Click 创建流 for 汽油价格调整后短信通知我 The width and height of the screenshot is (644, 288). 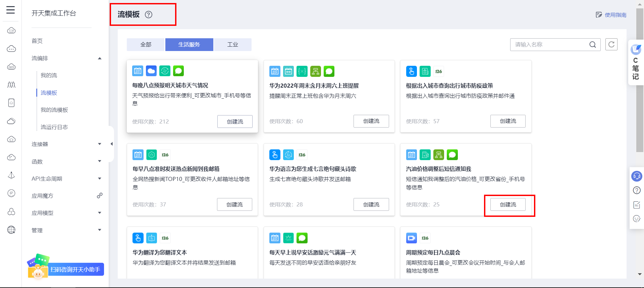point(508,204)
